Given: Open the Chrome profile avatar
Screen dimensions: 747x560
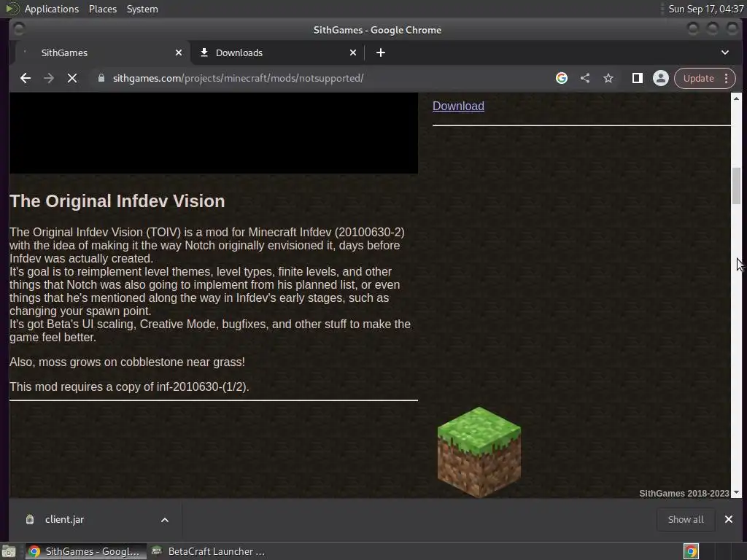Looking at the screenshot, I should point(661,78).
